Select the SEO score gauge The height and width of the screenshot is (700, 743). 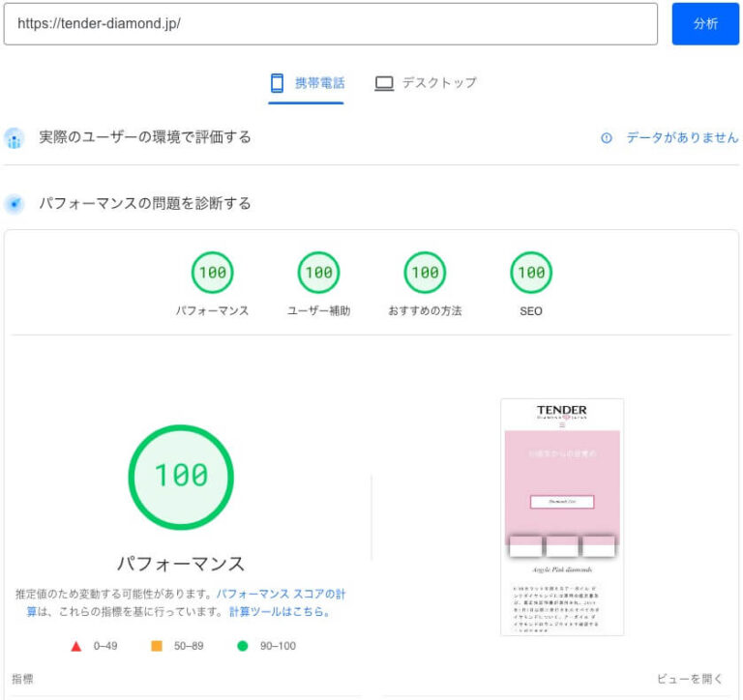click(531, 273)
